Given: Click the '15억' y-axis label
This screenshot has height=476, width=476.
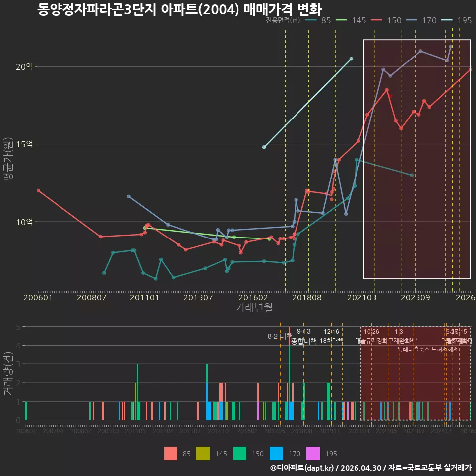Looking at the screenshot, I should tap(24, 144).
